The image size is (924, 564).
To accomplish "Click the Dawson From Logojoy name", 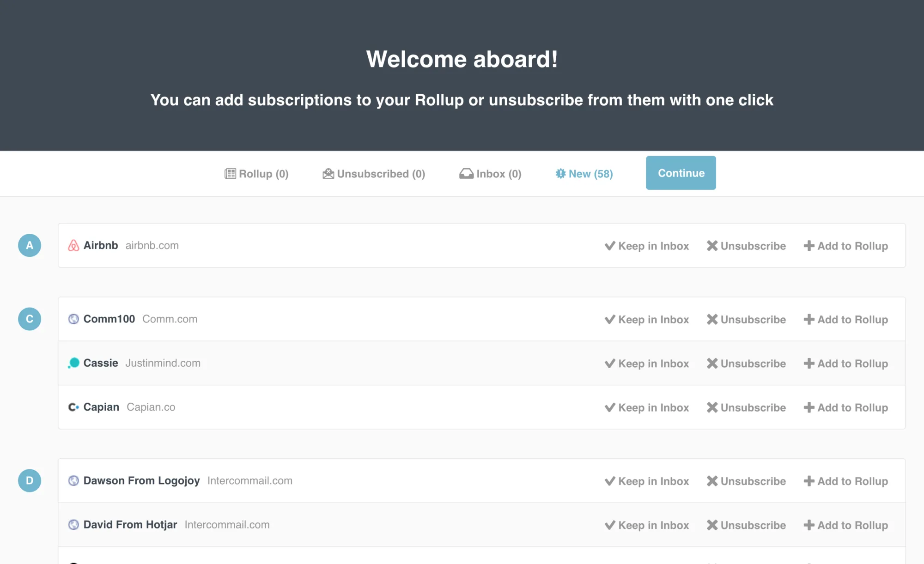I will 141,480.
